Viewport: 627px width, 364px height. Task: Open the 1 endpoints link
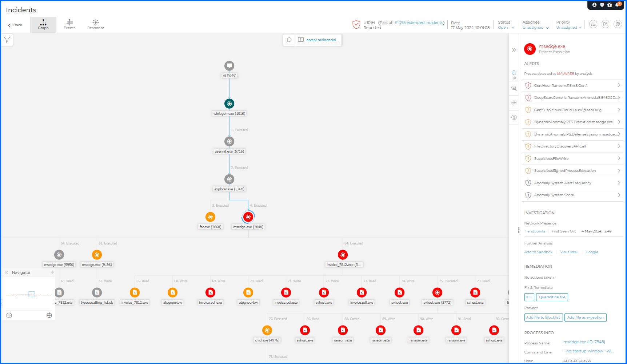[x=535, y=231]
